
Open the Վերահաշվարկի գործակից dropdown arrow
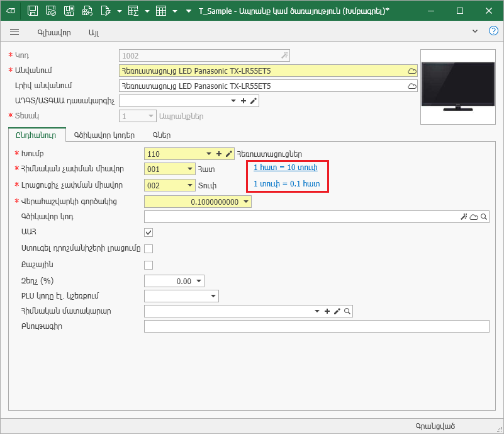coord(246,202)
